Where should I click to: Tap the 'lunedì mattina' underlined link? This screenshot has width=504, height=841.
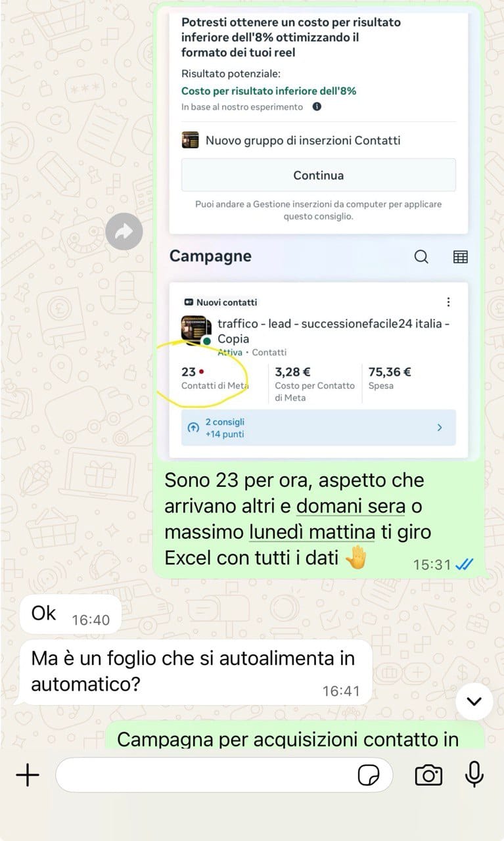point(312,532)
